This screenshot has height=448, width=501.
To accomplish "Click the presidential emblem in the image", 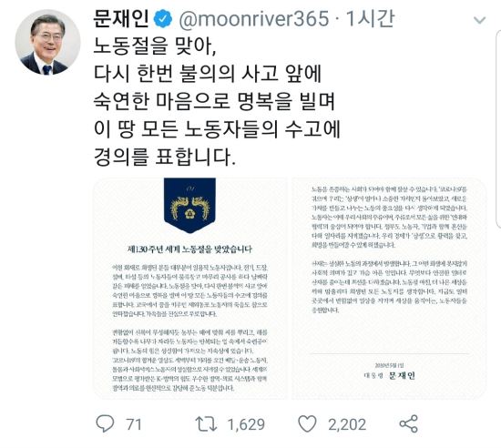I will 189,205.
